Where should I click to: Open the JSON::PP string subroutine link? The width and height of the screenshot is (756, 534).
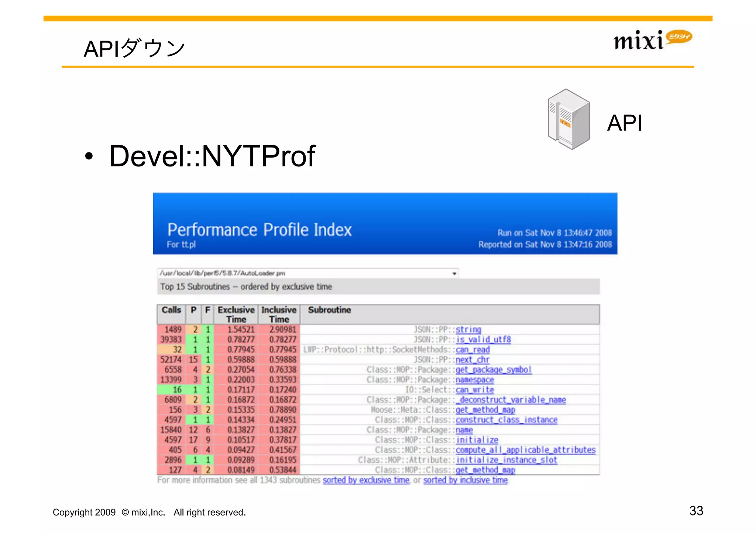coord(468,330)
